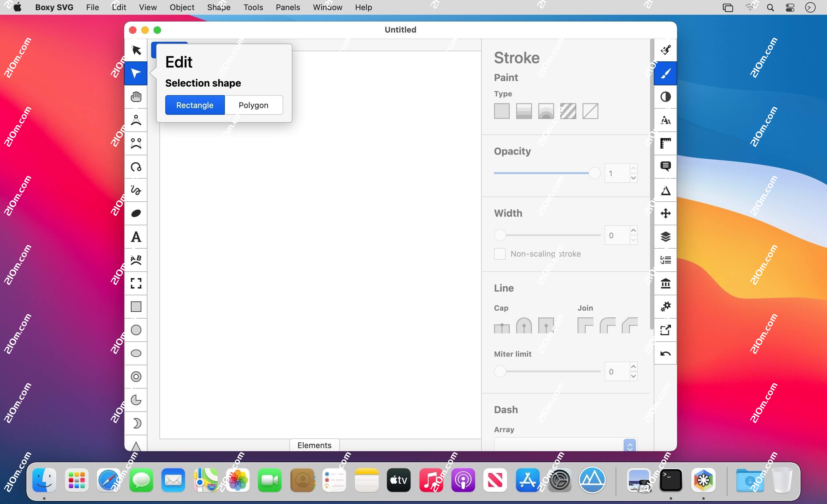Select the Freehand drawing tool
This screenshot has width=827, height=504.
(x=136, y=190)
